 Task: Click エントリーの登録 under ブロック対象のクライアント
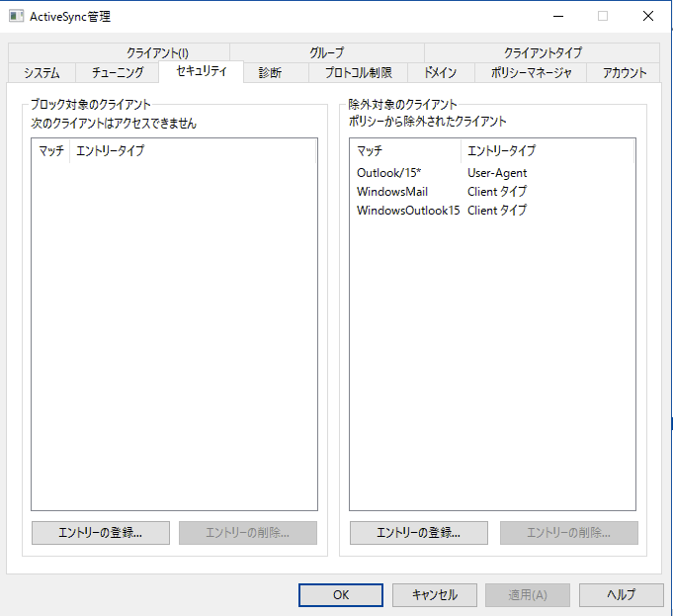tap(101, 533)
